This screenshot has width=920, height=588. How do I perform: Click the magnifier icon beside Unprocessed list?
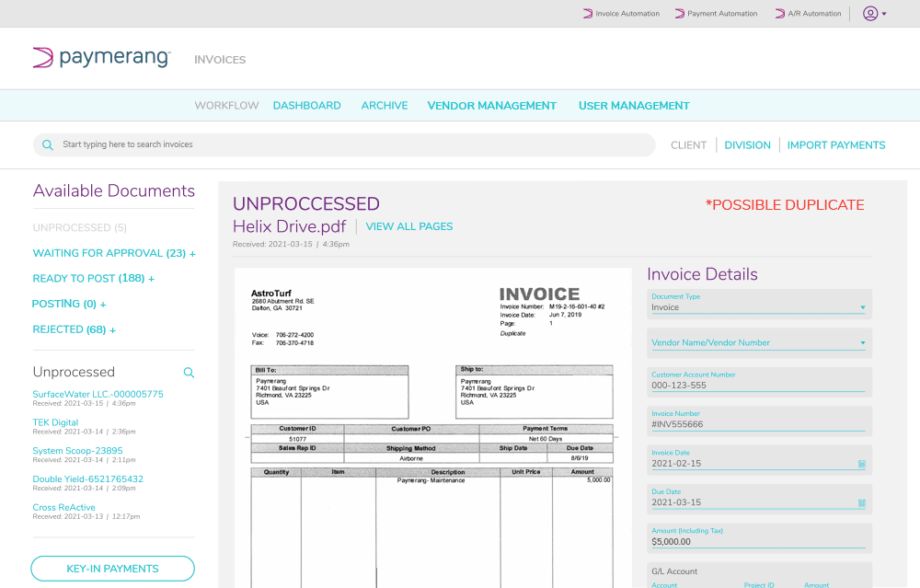(x=189, y=373)
